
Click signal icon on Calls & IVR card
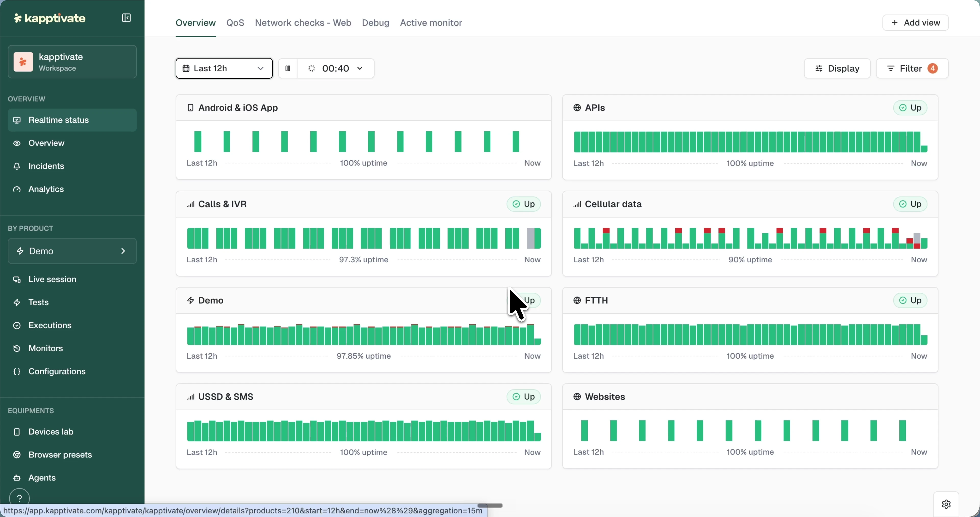click(x=191, y=204)
